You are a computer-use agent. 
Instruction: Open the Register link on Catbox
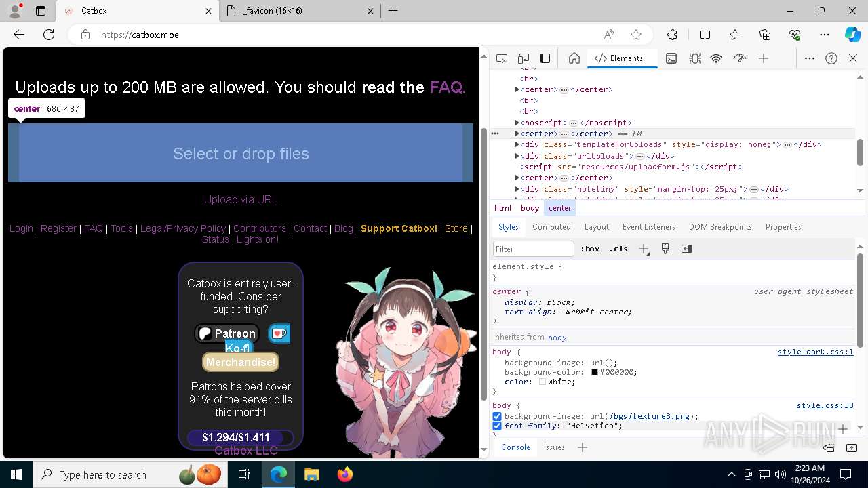coord(58,228)
